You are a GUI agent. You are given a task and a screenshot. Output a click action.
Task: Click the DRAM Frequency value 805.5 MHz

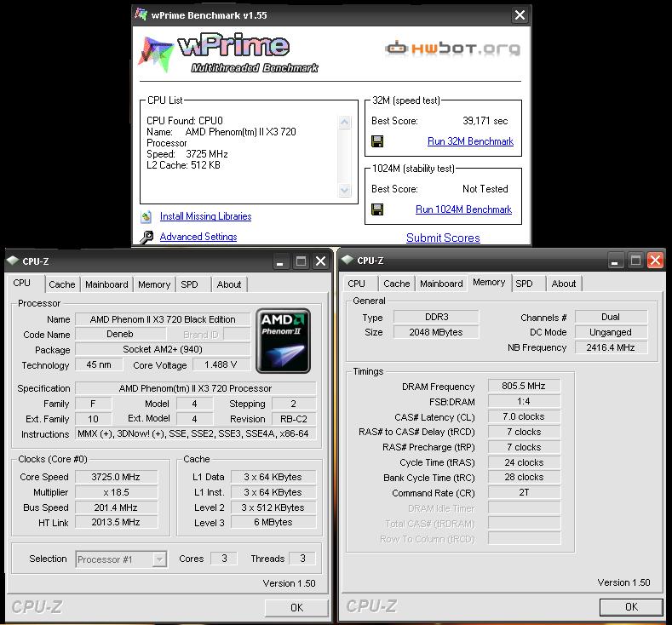pos(524,386)
